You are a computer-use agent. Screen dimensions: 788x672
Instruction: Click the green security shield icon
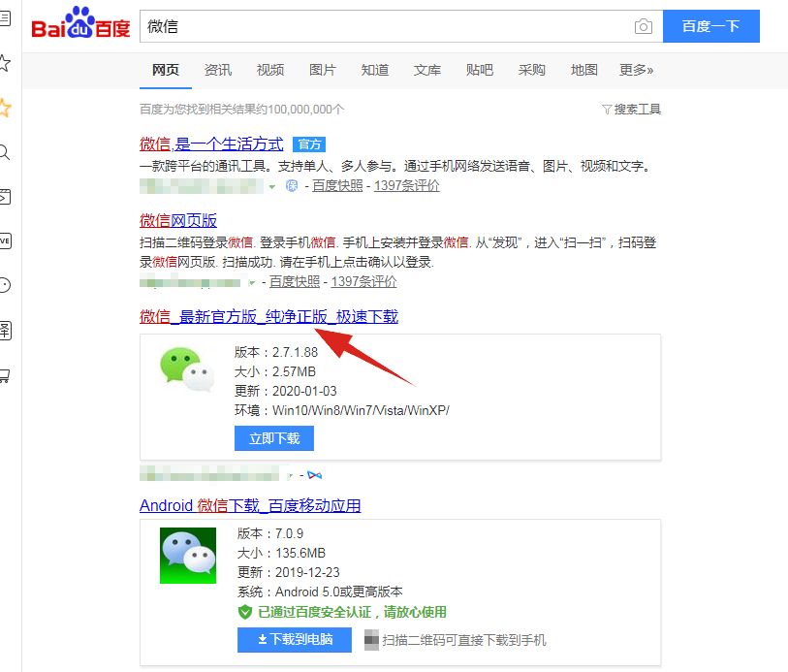click(x=245, y=612)
